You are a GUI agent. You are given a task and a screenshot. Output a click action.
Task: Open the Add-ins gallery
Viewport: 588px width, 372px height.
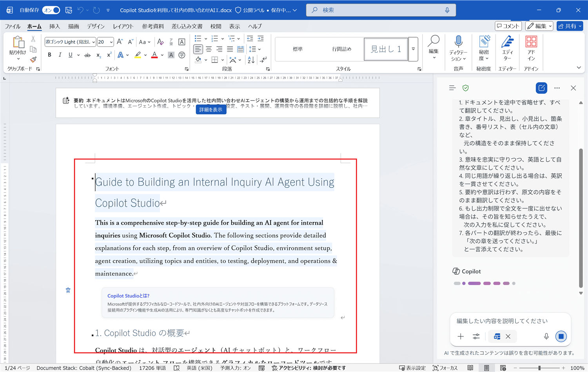[531, 49]
